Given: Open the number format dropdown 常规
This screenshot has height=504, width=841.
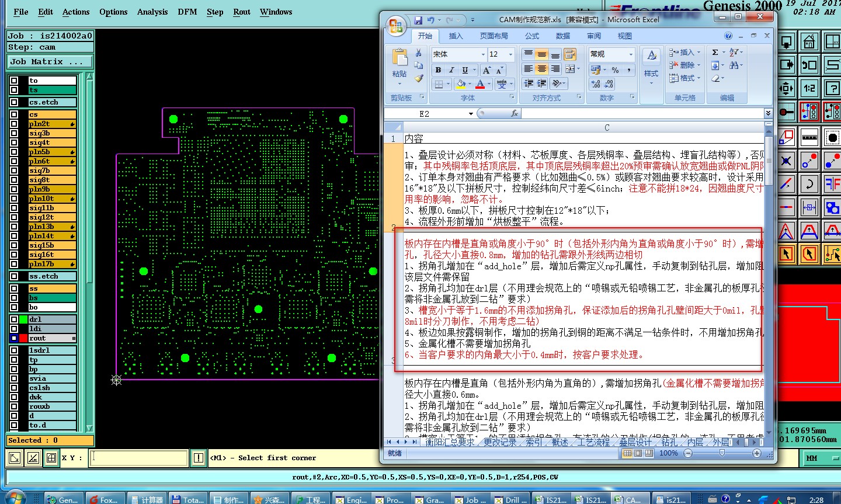Looking at the screenshot, I should (631, 54).
